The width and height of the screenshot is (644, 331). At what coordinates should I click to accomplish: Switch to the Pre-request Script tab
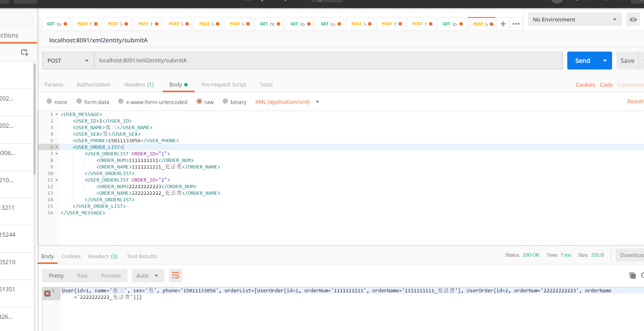coord(224,84)
